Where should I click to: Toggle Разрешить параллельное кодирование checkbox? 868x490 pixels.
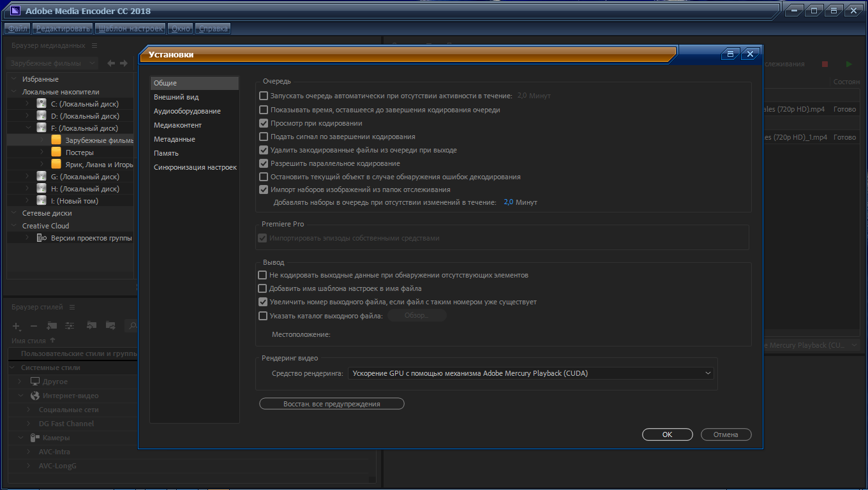tap(263, 163)
